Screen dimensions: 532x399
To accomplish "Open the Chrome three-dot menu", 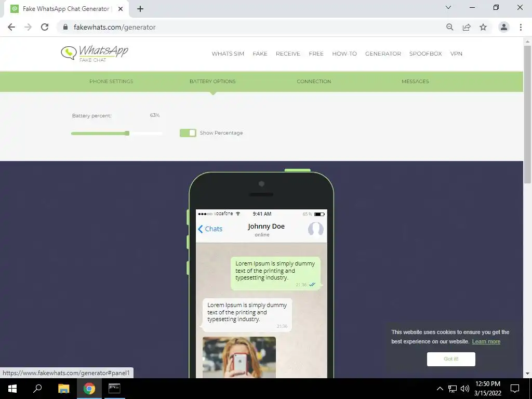I will pyautogui.click(x=521, y=27).
